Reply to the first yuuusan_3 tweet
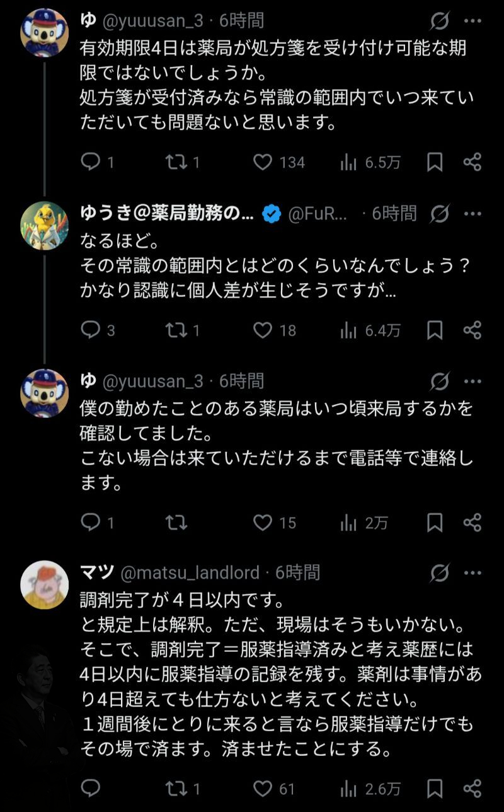 point(92,162)
